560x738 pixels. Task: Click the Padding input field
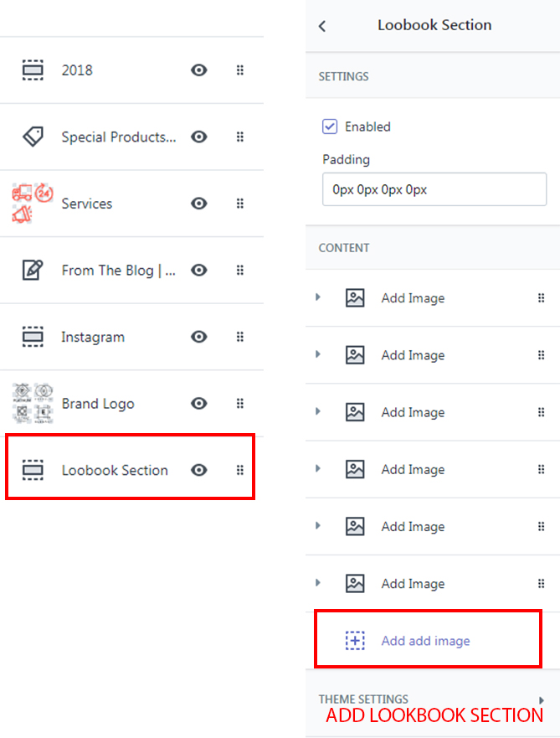tap(434, 190)
